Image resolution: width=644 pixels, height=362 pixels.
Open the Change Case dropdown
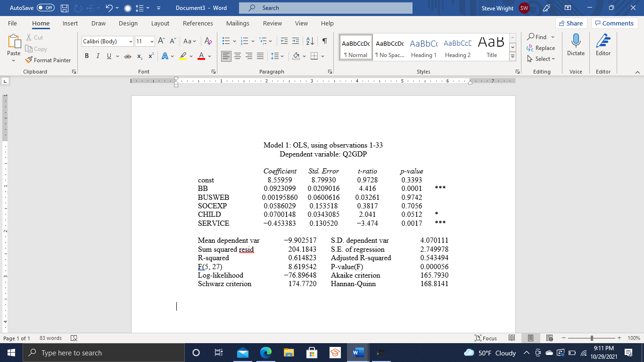(x=190, y=41)
